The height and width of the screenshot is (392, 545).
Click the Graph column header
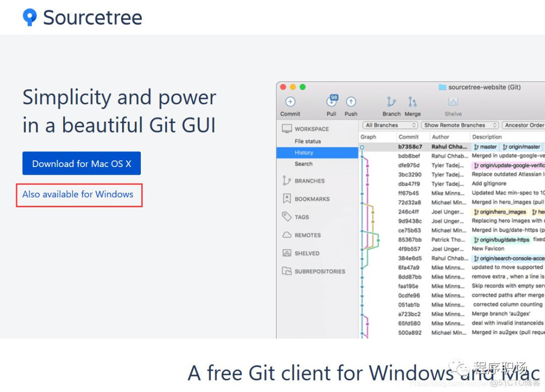[x=368, y=137]
